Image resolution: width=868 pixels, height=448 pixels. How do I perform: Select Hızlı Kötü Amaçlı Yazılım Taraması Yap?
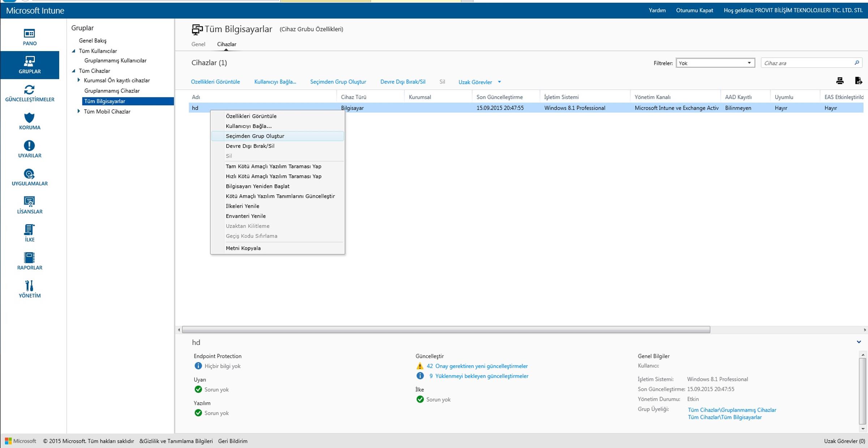pyautogui.click(x=277, y=176)
